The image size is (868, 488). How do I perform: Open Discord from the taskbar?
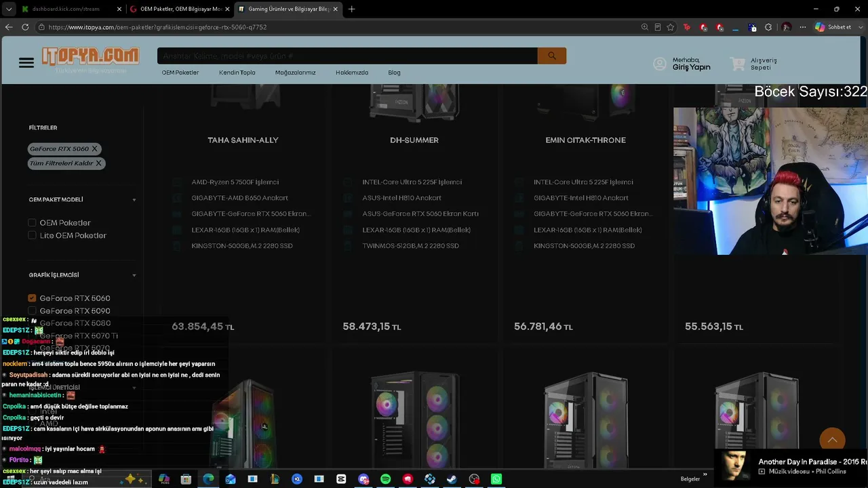363,479
